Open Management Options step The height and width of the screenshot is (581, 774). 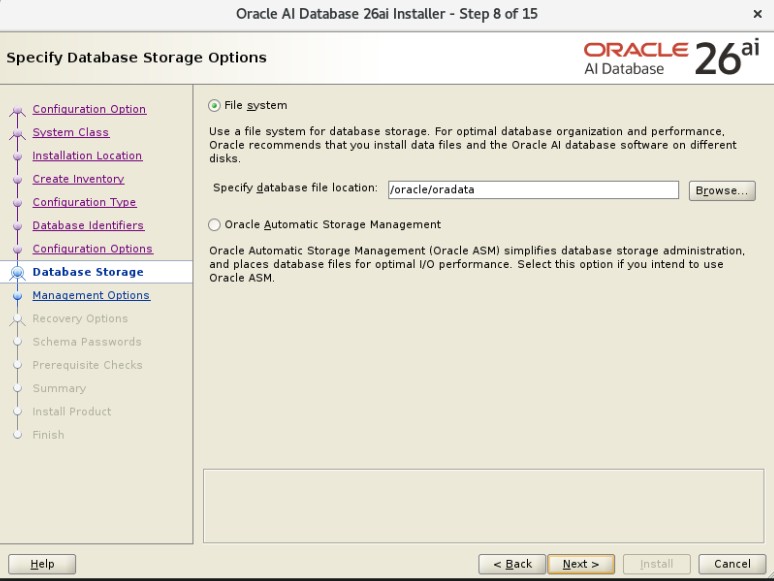tap(91, 295)
